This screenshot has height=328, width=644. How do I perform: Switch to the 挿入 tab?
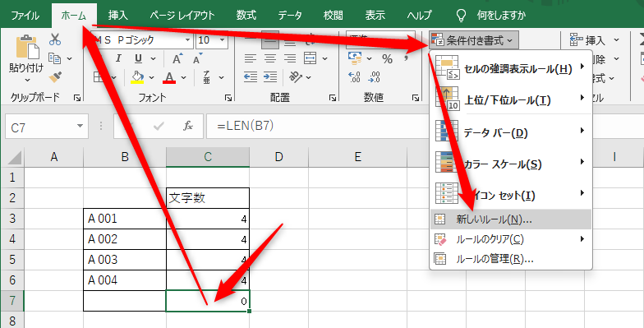tap(118, 16)
